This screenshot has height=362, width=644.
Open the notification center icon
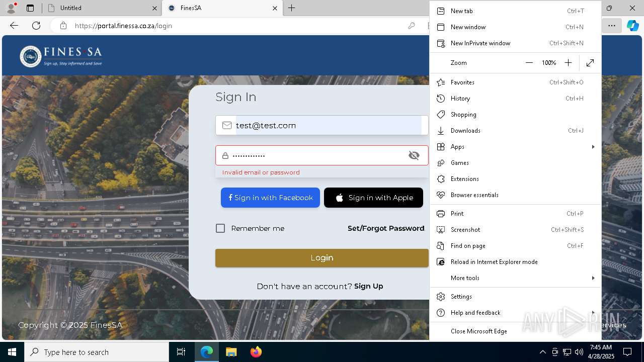click(x=627, y=352)
